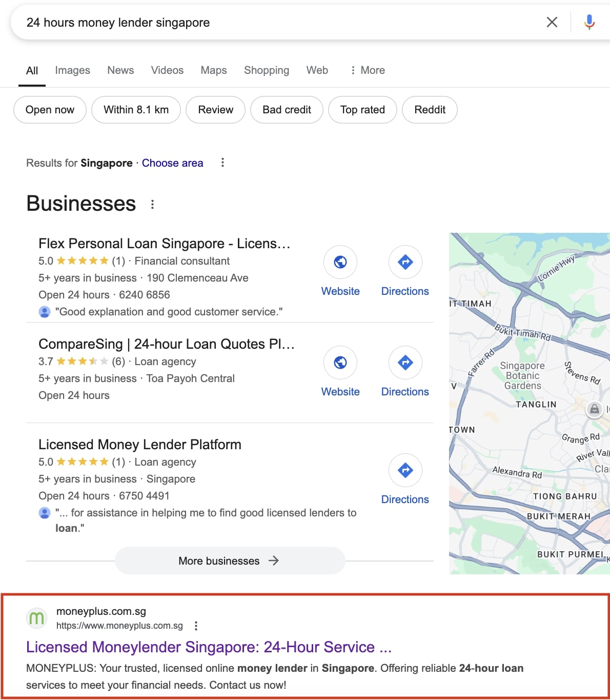Open Licensed Money Lender Platform business title
The image size is (610, 700).
140,445
